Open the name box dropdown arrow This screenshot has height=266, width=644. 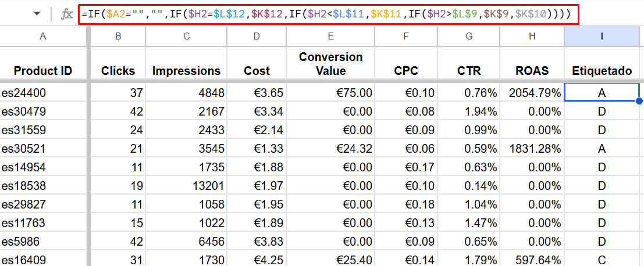tap(37, 15)
